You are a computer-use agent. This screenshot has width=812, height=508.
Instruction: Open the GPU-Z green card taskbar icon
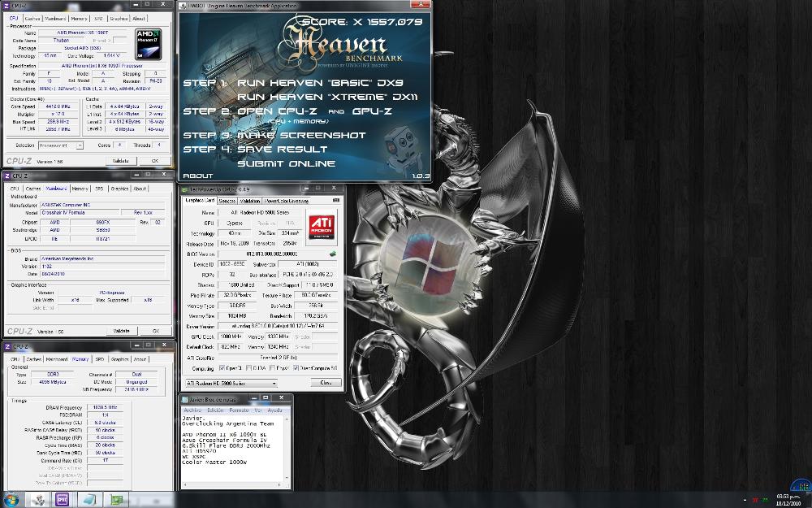(x=116, y=500)
